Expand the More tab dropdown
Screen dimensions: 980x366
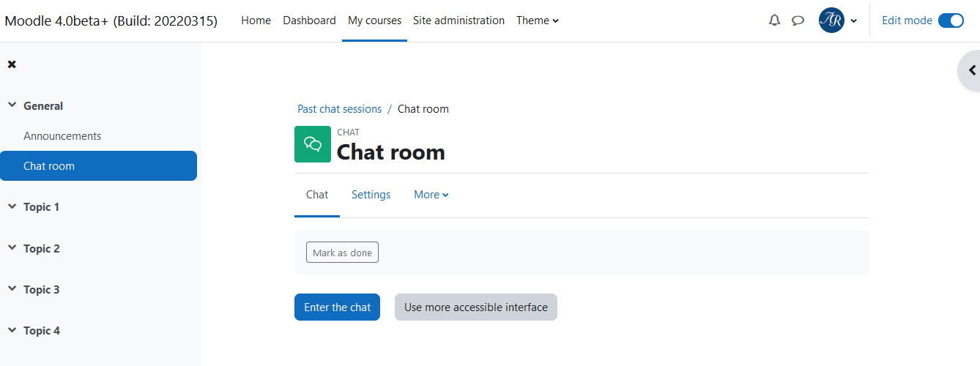(431, 195)
